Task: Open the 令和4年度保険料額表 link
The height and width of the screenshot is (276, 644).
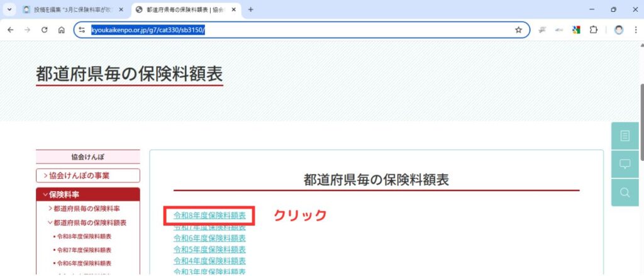Action: (209, 261)
